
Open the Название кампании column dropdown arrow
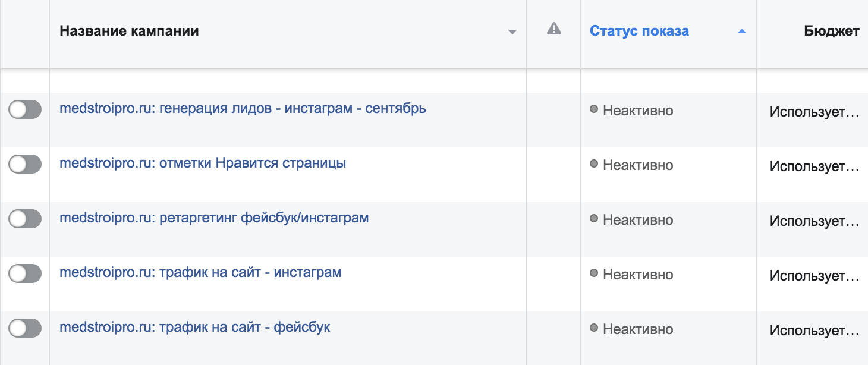[512, 32]
